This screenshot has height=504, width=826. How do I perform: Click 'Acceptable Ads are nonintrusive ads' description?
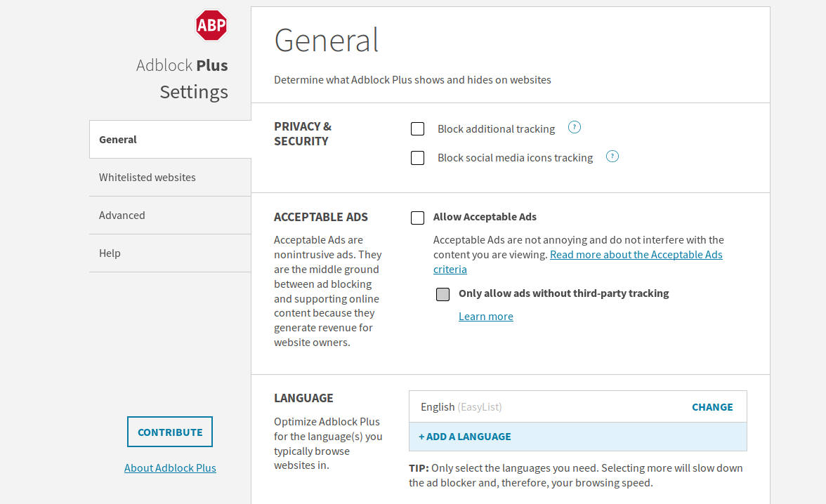coord(327,291)
